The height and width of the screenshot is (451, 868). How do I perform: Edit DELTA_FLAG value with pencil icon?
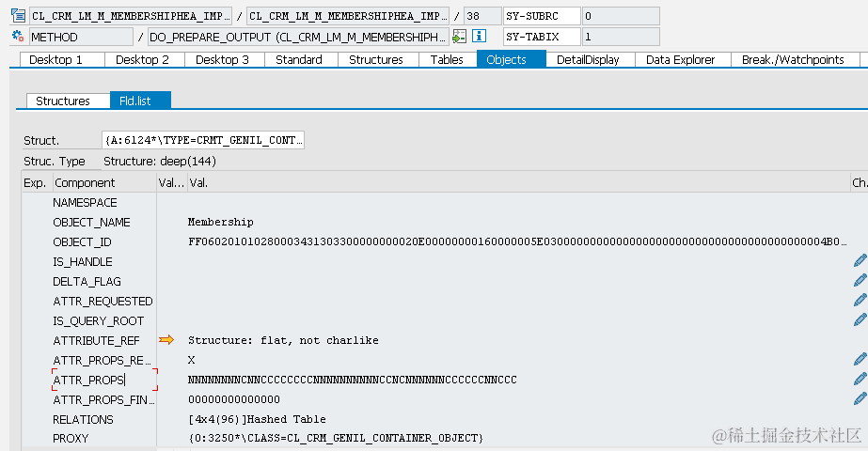(860, 281)
